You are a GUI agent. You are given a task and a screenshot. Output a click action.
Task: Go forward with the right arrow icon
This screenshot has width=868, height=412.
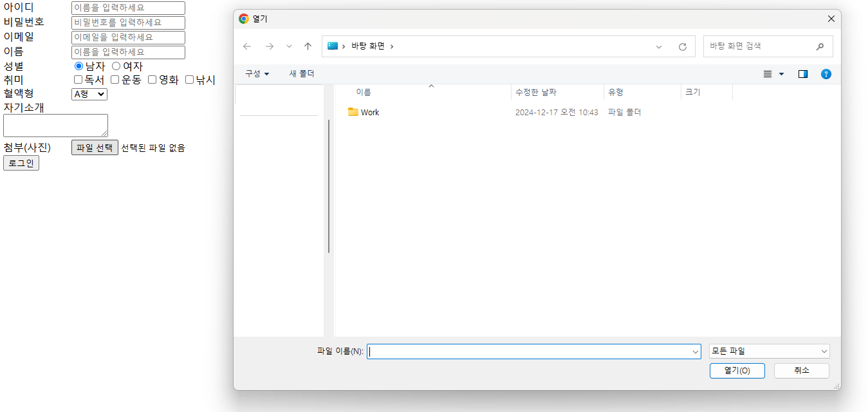[x=270, y=46]
